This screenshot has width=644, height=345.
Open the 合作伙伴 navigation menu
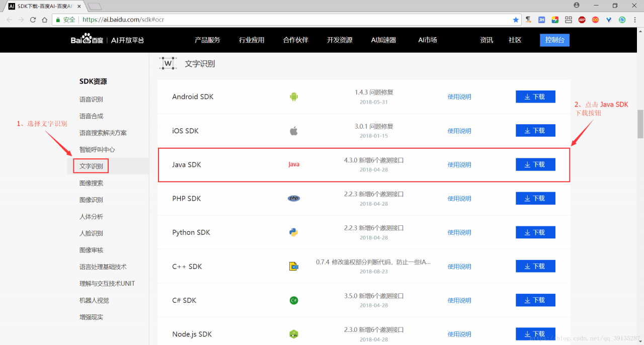[x=296, y=40]
